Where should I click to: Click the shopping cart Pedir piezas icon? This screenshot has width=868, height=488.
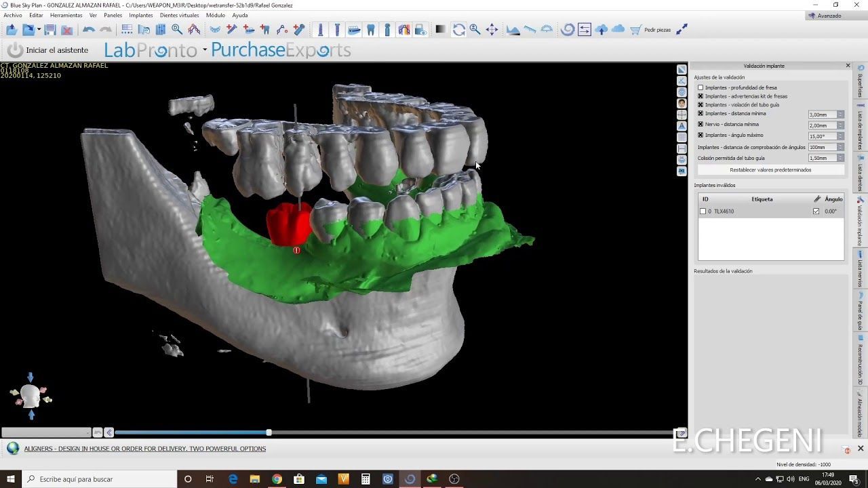pyautogui.click(x=635, y=30)
